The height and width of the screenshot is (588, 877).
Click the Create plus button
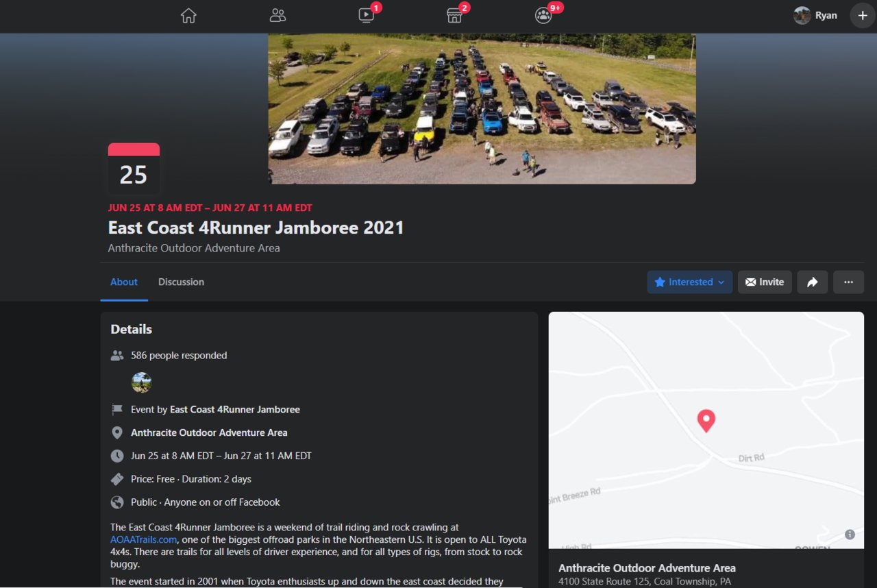pyautogui.click(x=862, y=15)
